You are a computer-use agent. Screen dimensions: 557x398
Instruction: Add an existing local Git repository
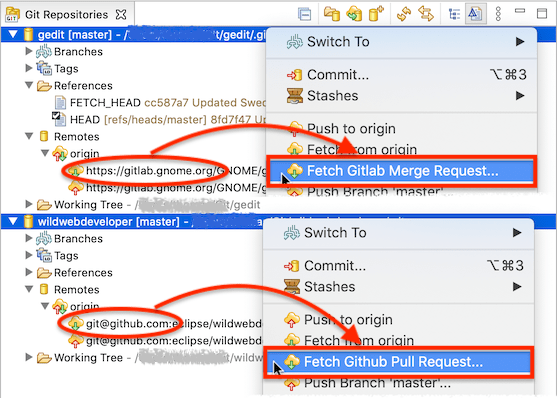click(332, 14)
